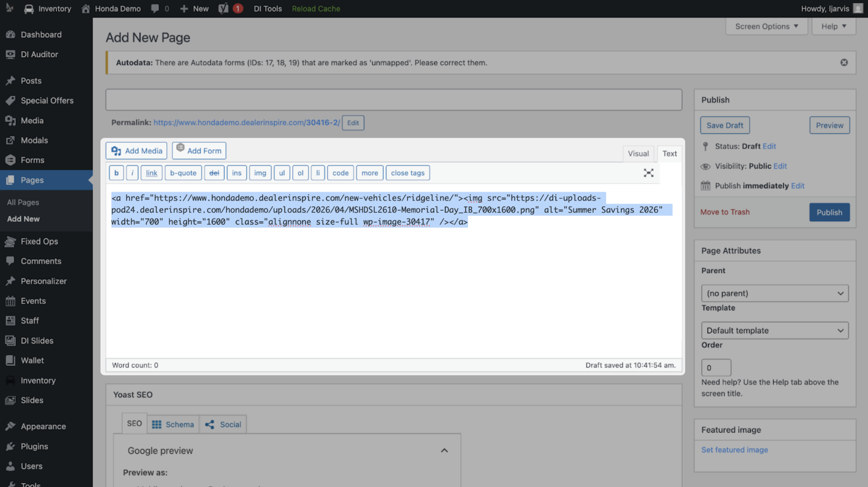Open the Parent page dropdown

coord(775,293)
